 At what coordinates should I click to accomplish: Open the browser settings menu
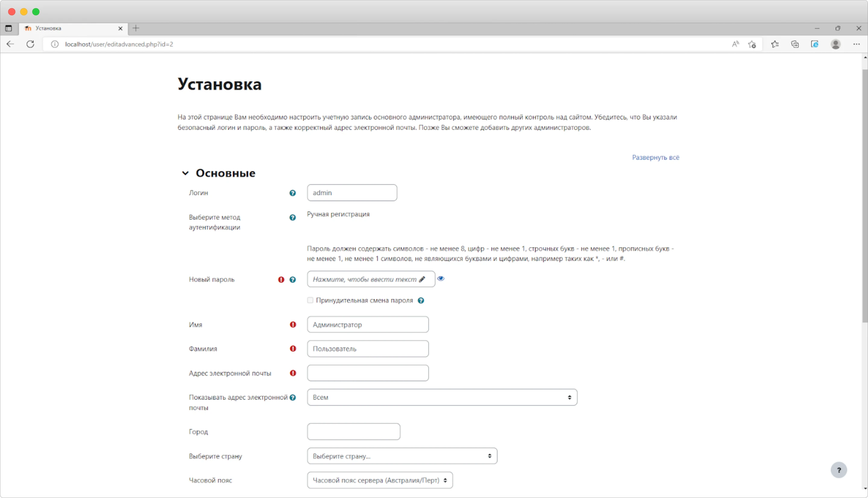tap(857, 44)
